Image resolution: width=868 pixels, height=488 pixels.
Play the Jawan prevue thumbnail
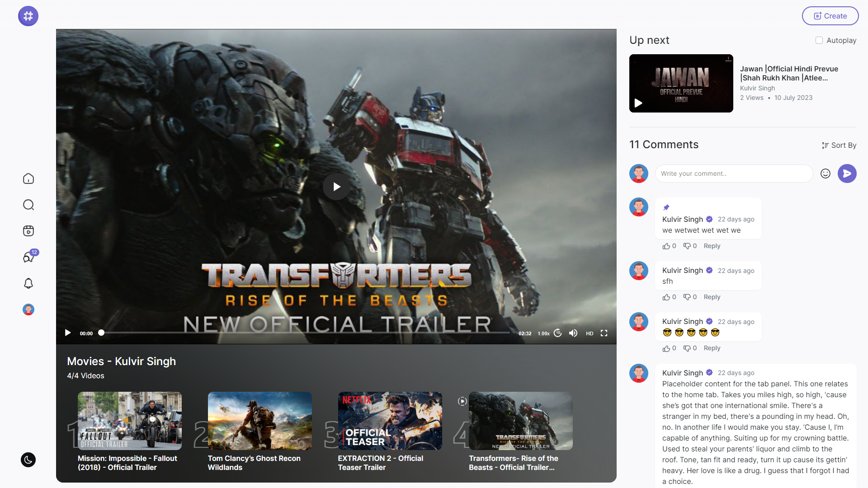click(x=681, y=83)
